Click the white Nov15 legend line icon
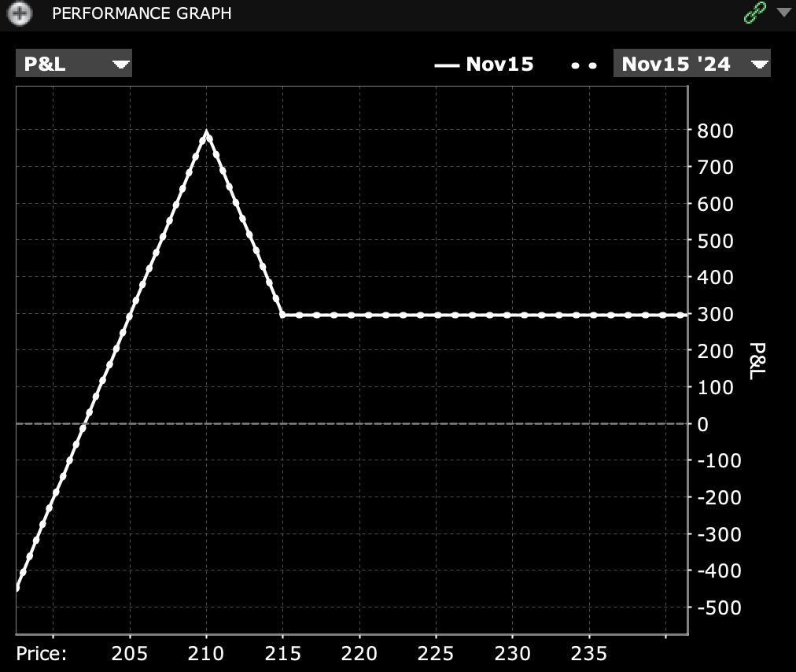 [447, 64]
